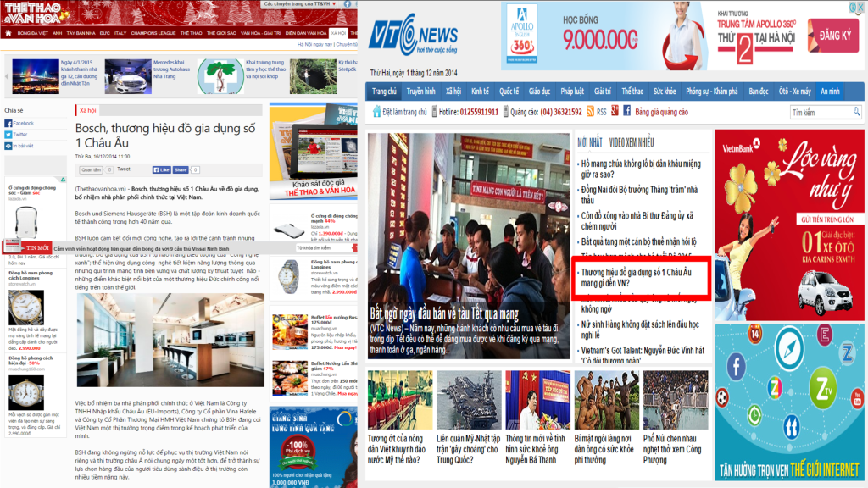Click the search magnifier icon on VTC News
The image size is (868, 488).
856,112
